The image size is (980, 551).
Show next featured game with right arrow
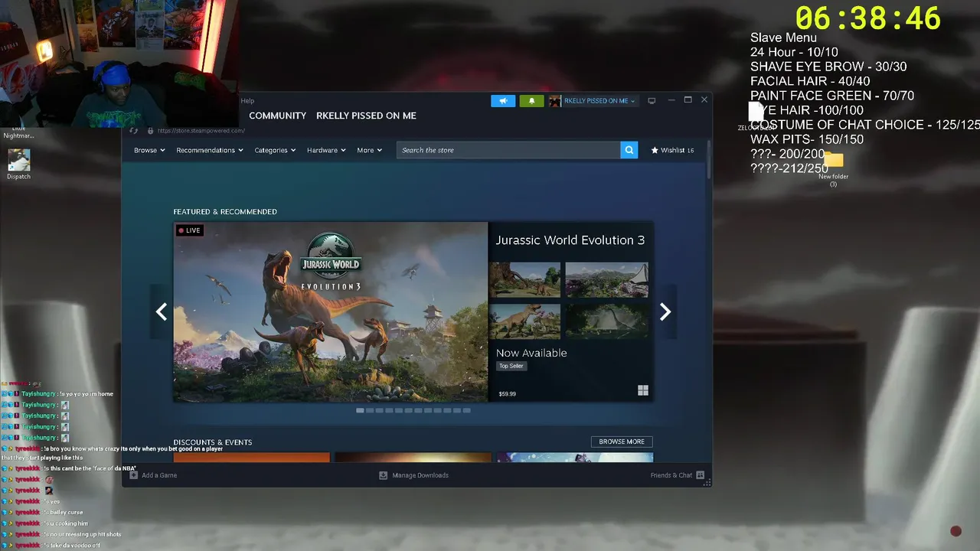pos(665,311)
